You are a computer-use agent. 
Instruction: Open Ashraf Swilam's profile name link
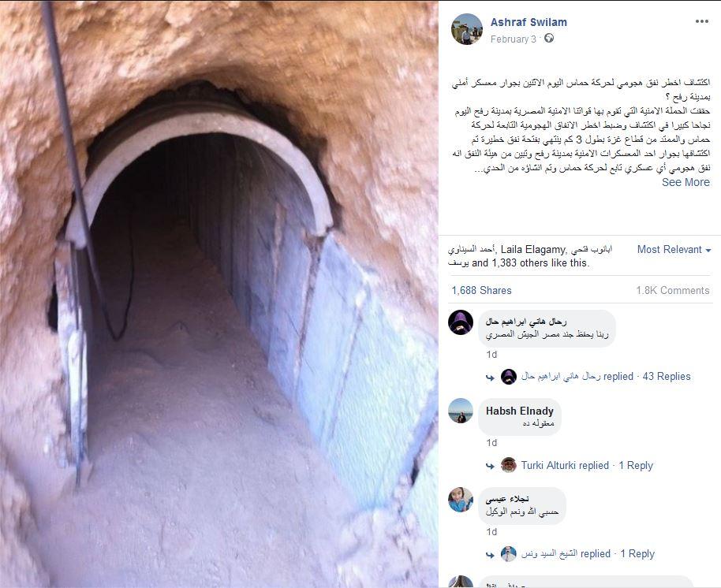529,22
